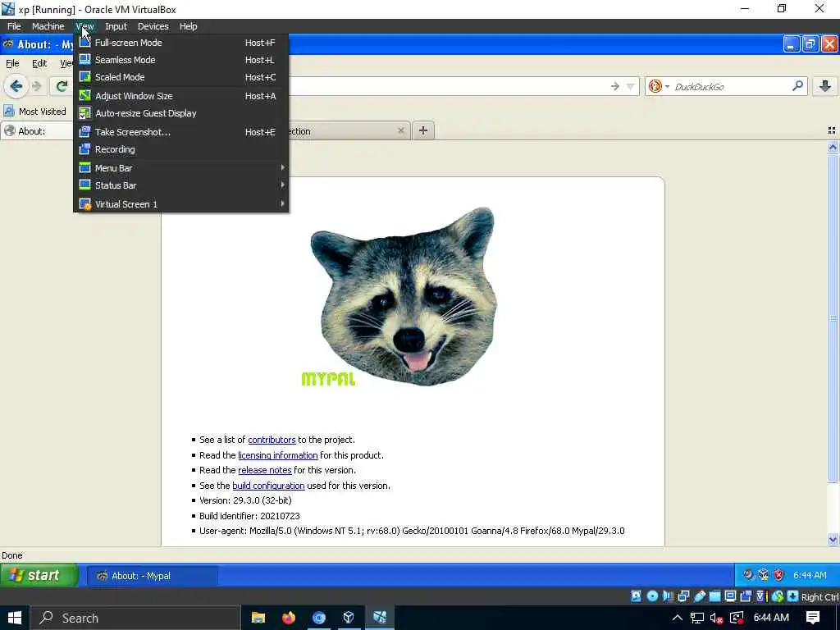The height and width of the screenshot is (630, 840).
Task: Click the hard disk activity icon in VirtualBox status bar
Action: click(x=636, y=596)
